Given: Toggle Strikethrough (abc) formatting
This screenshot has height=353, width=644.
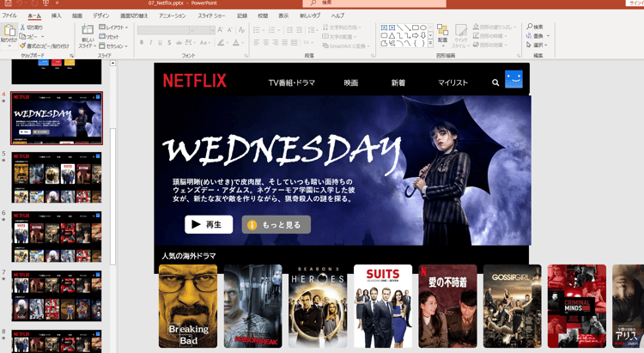Looking at the screenshot, I should pyautogui.click(x=179, y=42).
